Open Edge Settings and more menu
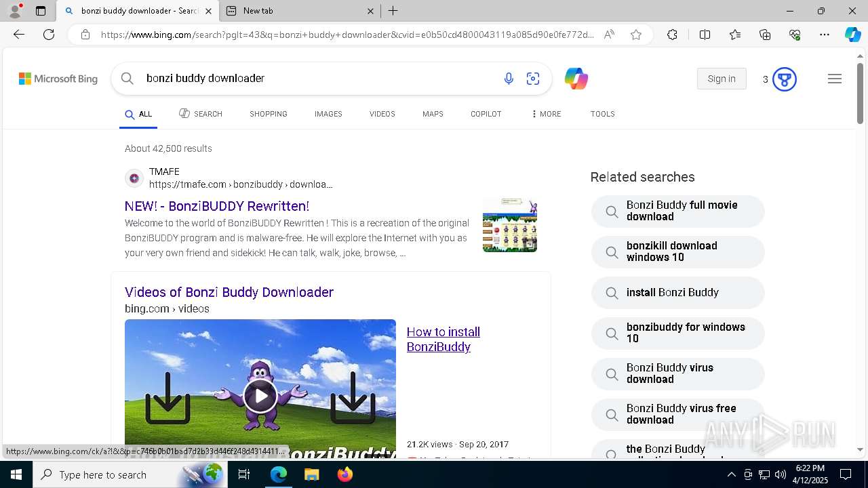This screenshot has height=488, width=868. 825,35
